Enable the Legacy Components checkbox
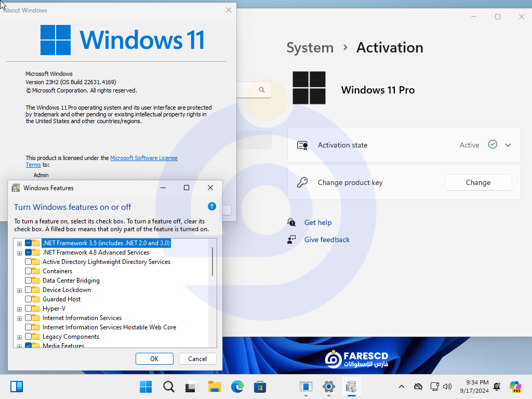The width and height of the screenshot is (532, 399). (x=28, y=337)
